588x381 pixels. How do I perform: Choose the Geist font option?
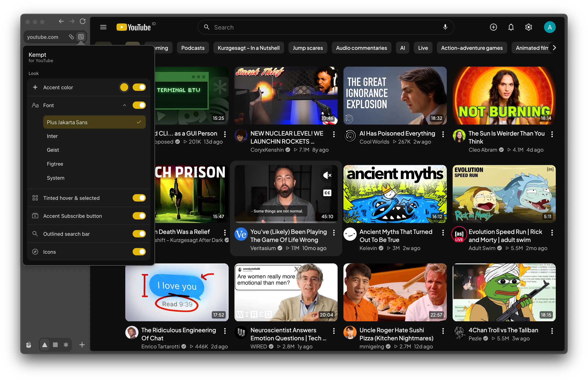point(94,150)
